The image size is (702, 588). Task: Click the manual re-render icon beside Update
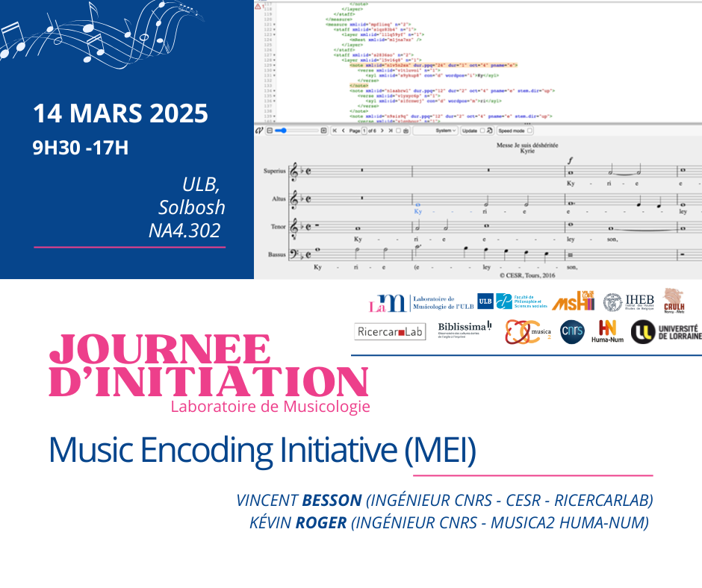pyautogui.click(x=489, y=131)
